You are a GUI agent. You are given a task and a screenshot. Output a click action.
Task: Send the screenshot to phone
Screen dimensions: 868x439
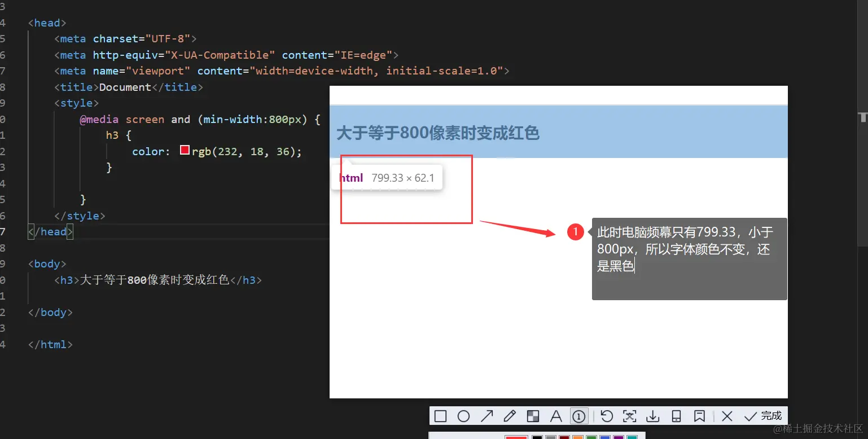(x=676, y=416)
